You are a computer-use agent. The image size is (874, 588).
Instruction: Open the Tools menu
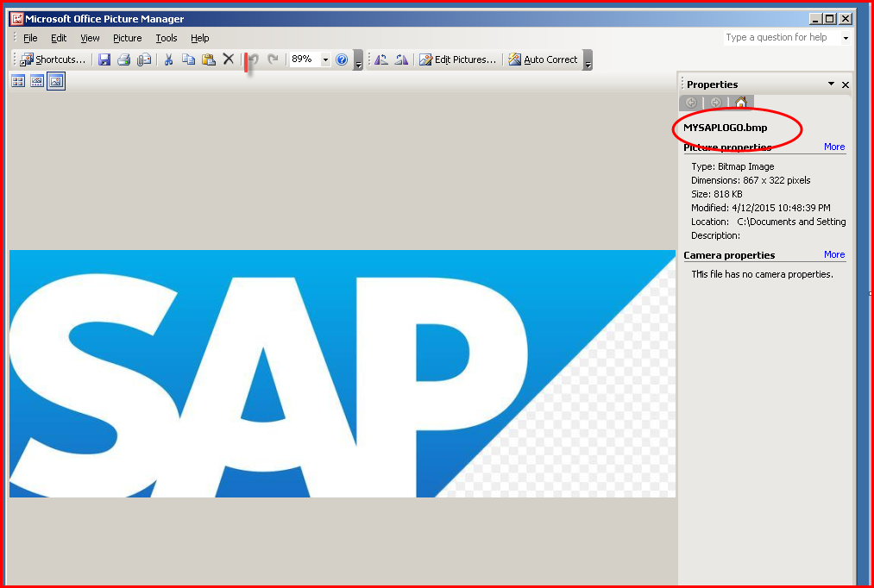(x=166, y=38)
